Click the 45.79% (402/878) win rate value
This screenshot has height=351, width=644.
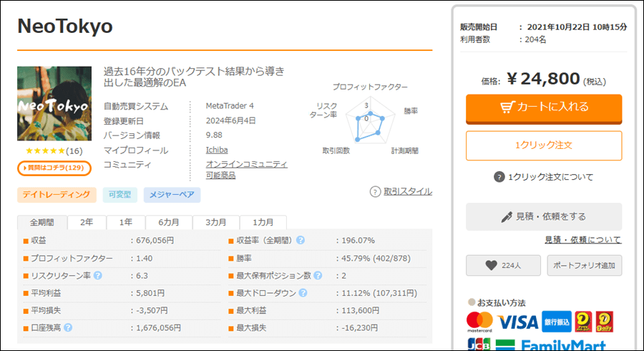376,259
